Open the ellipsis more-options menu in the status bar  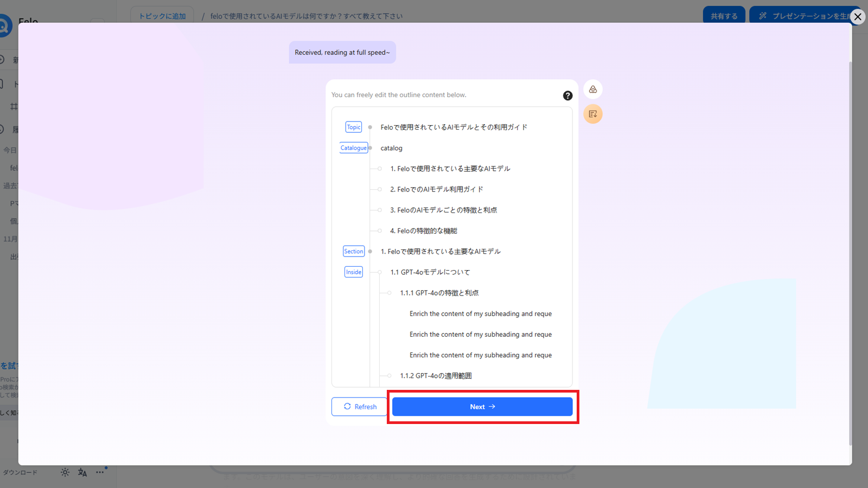click(x=100, y=472)
